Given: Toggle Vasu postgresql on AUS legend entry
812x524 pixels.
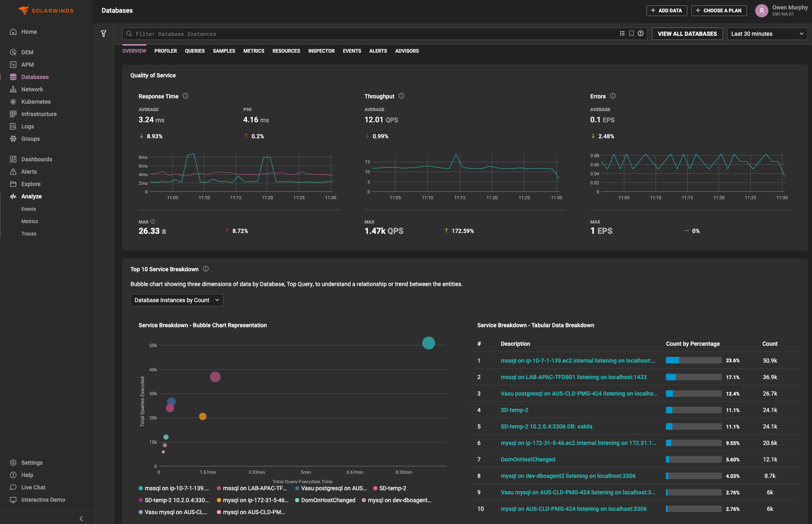Looking at the screenshot, I should pyautogui.click(x=330, y=488).
